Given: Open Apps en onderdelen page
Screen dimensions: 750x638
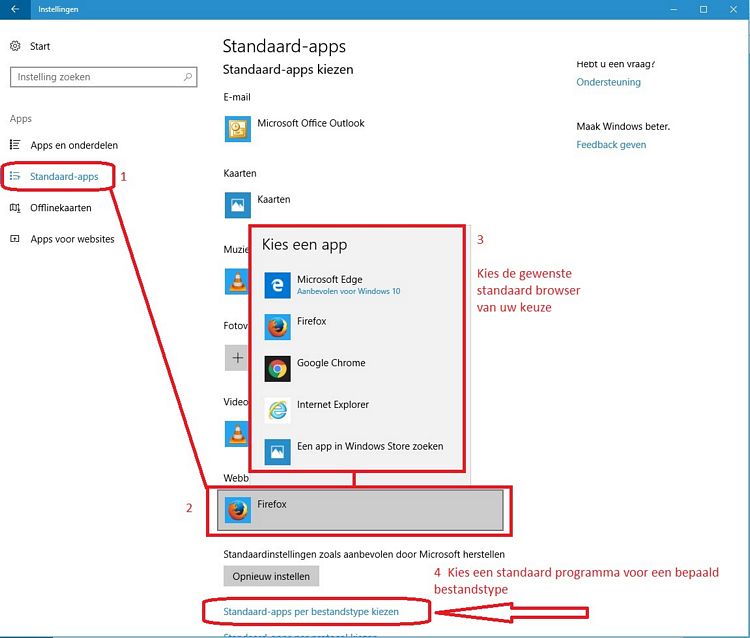Looking at the screenshot, I should point(74,145).
